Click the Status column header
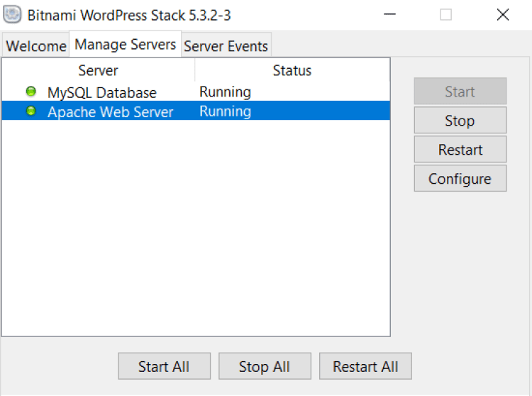The image size is (532, 396). pyautogui.click(x=292, y=70)
